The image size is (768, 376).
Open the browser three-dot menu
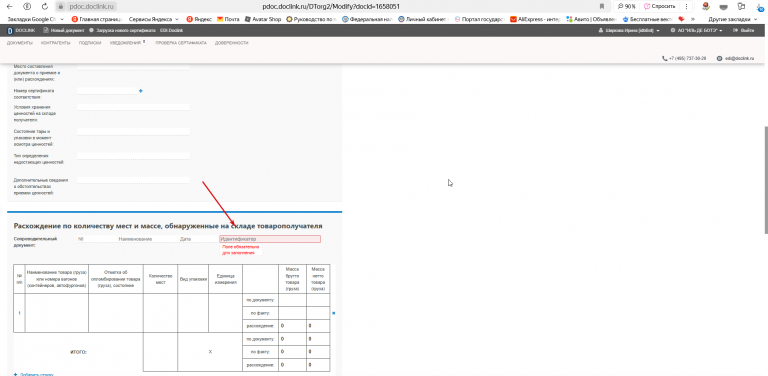[x=686, y=6]
